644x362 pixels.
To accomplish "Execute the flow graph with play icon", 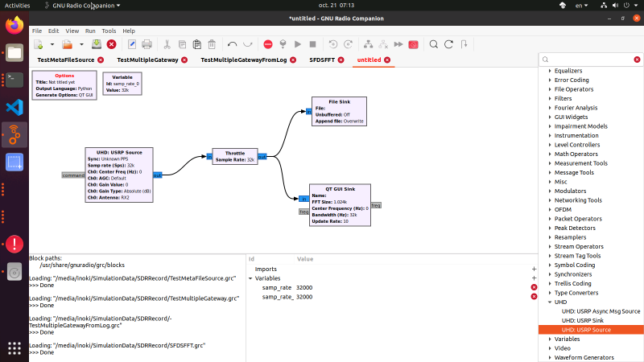I will pos(299,44).
